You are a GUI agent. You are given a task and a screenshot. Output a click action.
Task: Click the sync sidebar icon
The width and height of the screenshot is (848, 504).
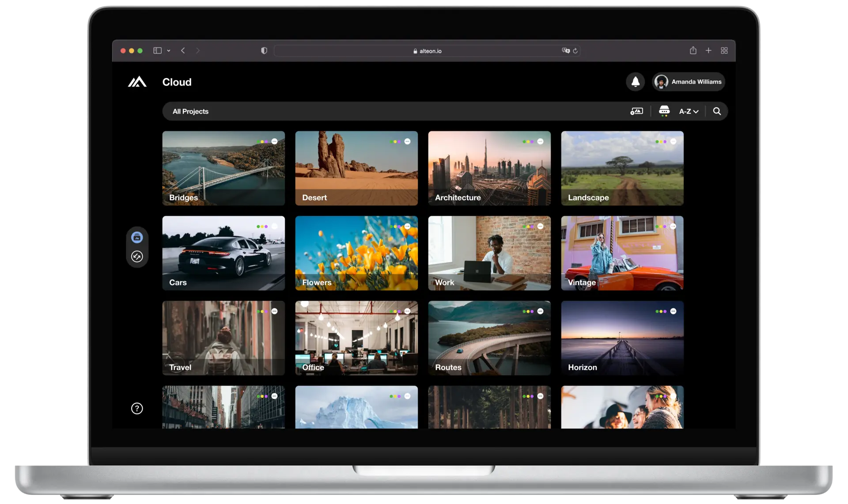click(x=137, y=257)
